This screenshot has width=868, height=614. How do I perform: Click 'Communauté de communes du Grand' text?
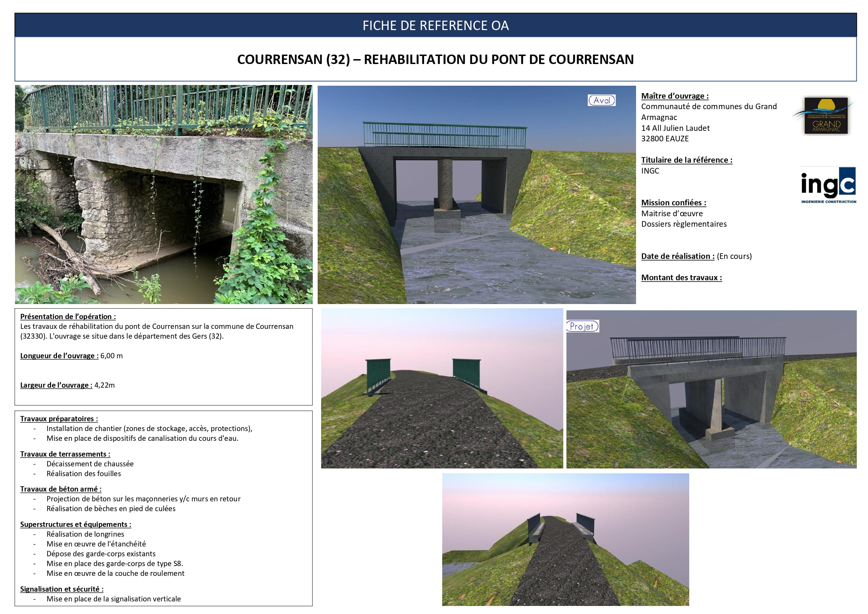709,107
